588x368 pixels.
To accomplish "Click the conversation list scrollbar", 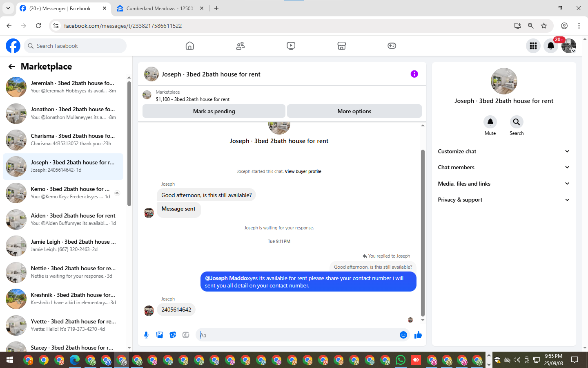I will (x=129, y=143).
